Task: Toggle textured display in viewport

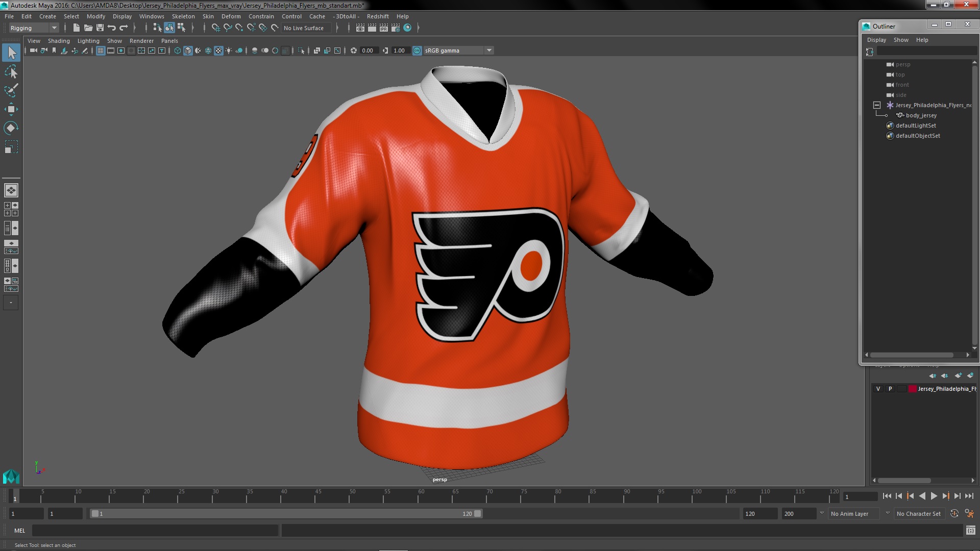Action: click(218, 51)
